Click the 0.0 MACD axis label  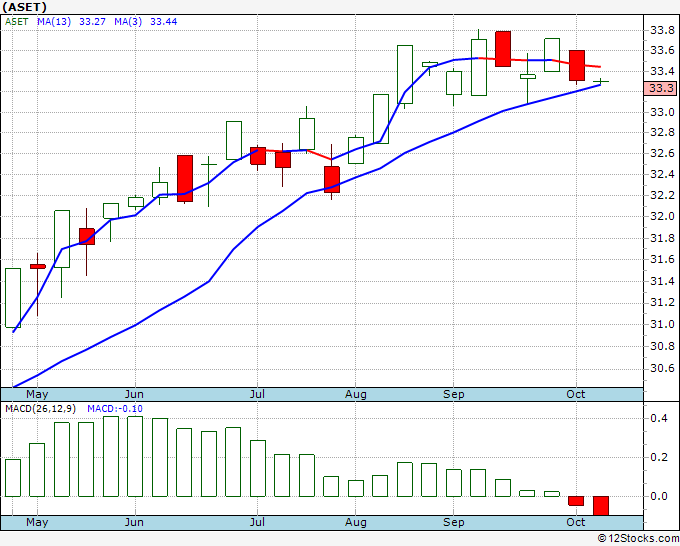659,496
